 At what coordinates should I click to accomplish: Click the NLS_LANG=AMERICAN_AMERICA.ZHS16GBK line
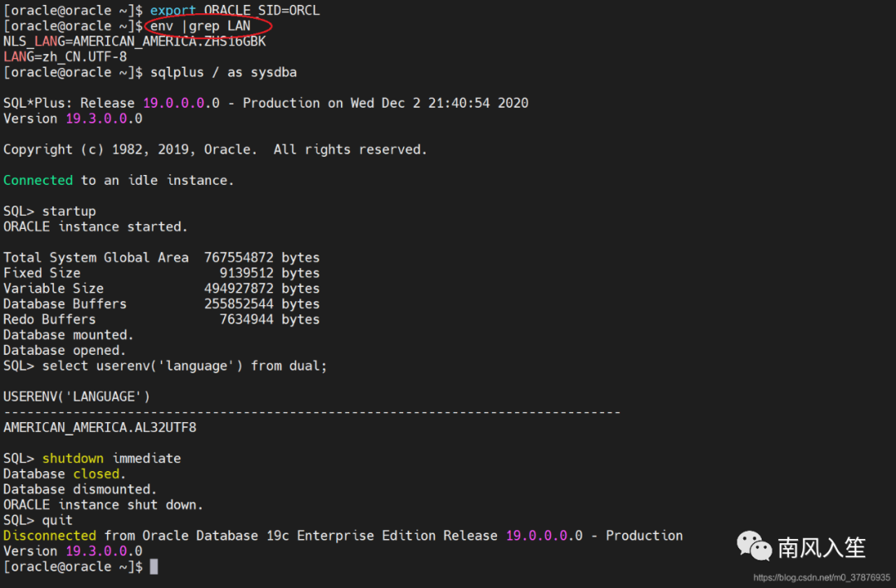coord(135,41)
